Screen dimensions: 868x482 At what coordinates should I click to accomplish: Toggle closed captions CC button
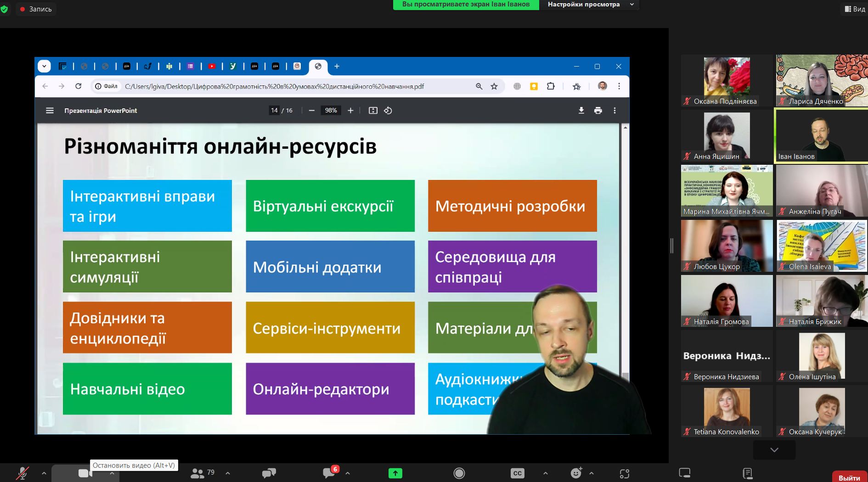517,473
